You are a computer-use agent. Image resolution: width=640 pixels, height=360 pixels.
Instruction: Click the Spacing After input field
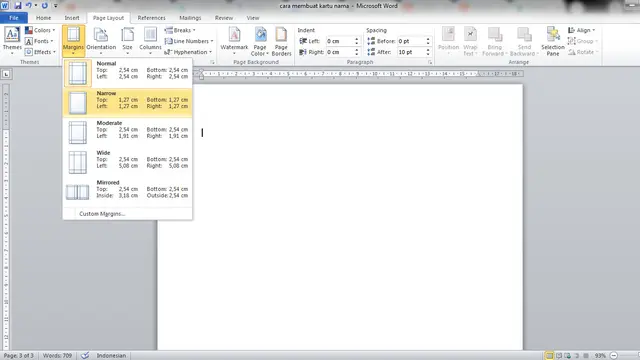coord(411,52)
